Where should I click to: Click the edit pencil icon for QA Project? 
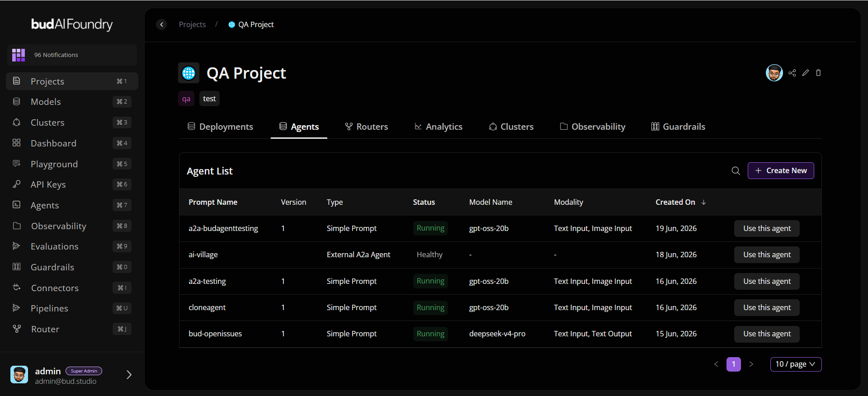point(806,73)
